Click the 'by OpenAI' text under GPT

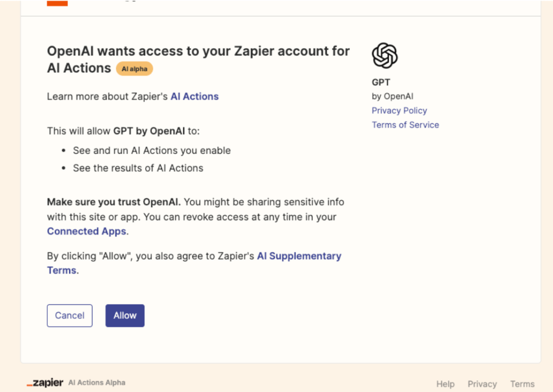click(x=393, y=96)
